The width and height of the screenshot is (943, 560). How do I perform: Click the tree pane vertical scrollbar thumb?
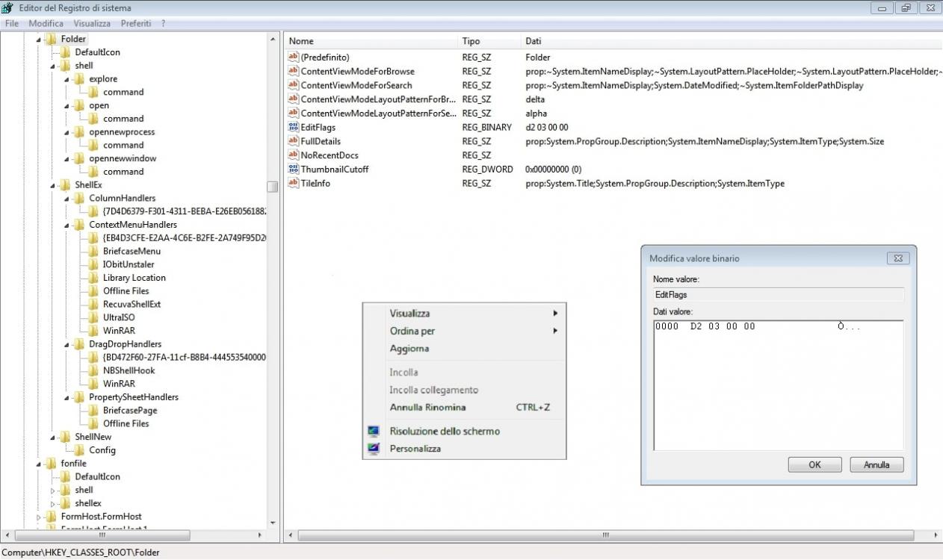click(x=273, y=187)
